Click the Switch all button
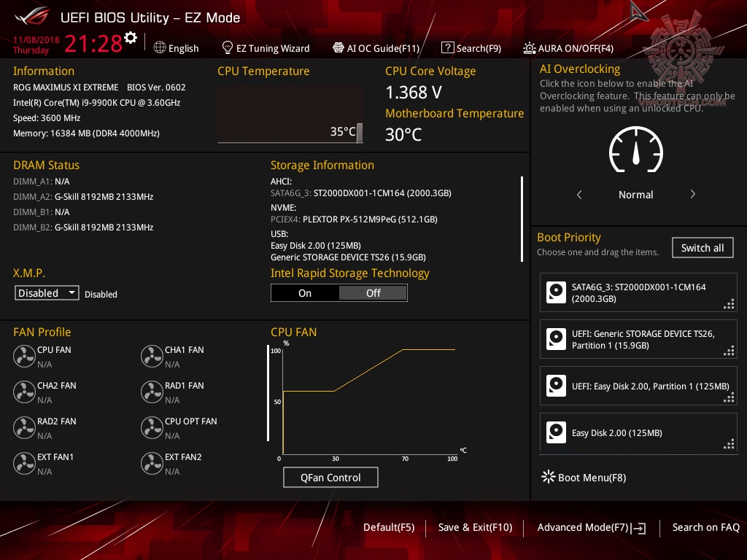The width and height of the screenshot is (747, 560). pos(703,248)
